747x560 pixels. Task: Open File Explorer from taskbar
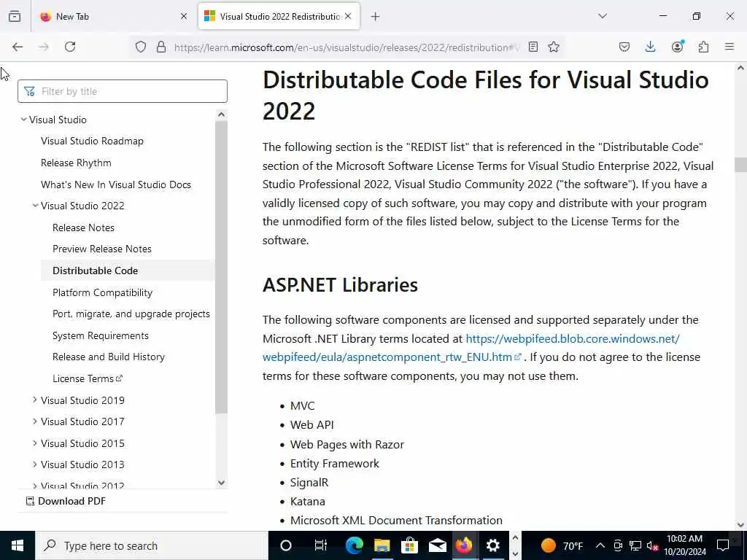coord(382,545)
